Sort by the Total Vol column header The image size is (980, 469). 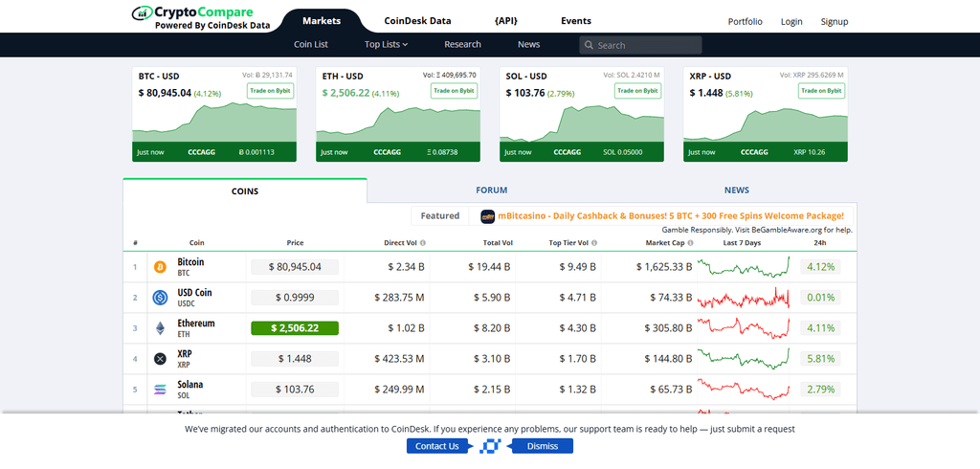(499, 243)
